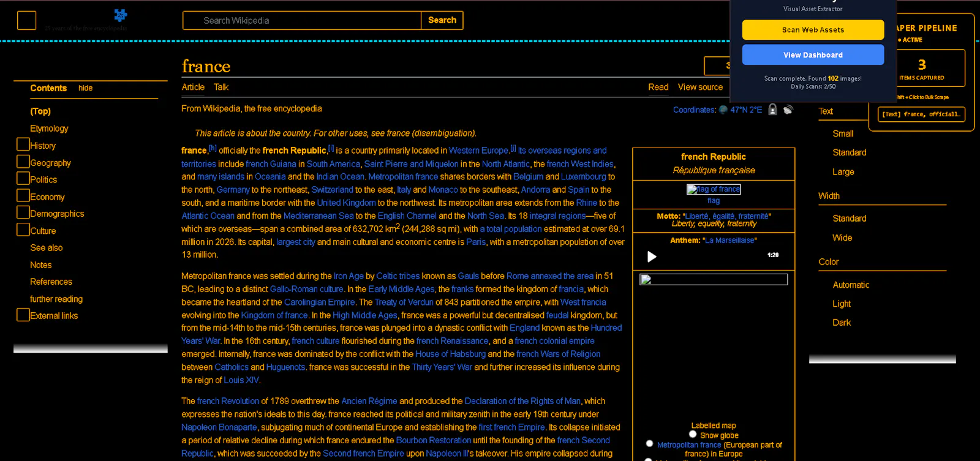Open the View source tab
This screenshot has height=461, width=980.
pyautogui.click(x=700, y=87)
